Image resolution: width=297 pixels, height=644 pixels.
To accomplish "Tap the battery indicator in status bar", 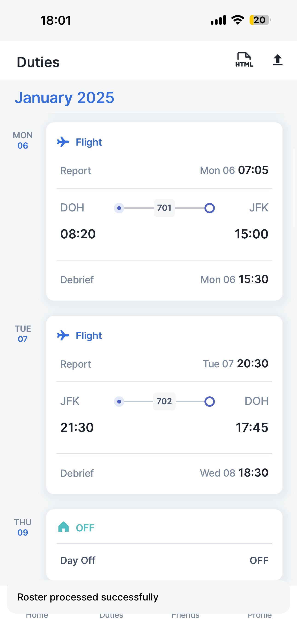I will pyautogui.click(x=260, y=20).
